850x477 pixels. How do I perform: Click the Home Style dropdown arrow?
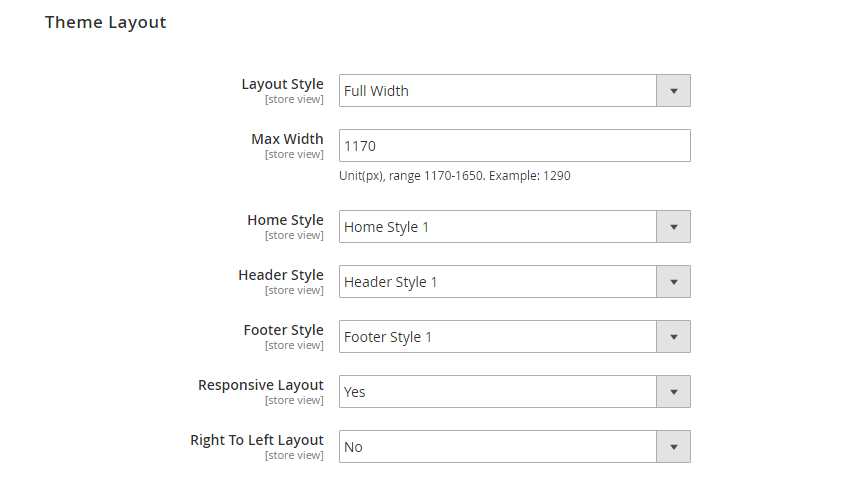673,227
